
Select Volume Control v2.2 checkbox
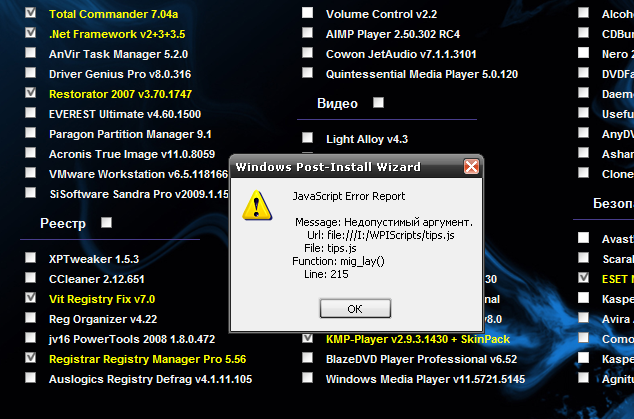coord(307,14)
